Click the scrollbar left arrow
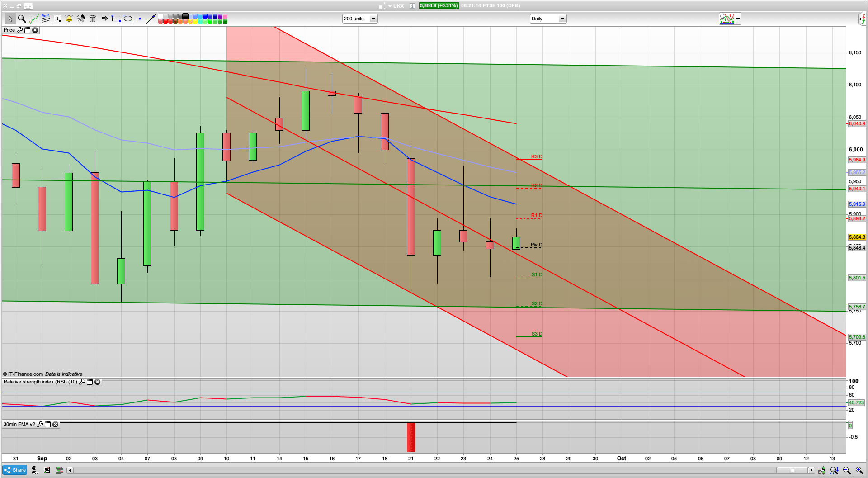868x478 pixels. (70, 470)
